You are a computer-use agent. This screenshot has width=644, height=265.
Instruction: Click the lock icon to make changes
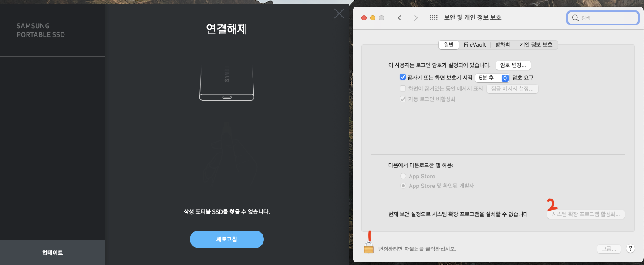point(369,248)
